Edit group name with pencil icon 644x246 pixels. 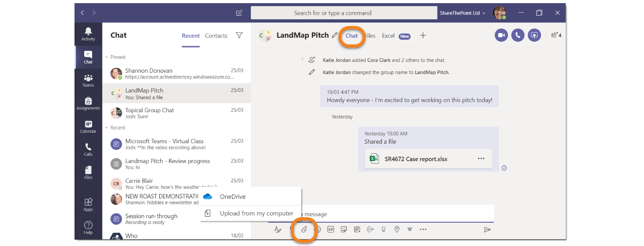[335, 35]
